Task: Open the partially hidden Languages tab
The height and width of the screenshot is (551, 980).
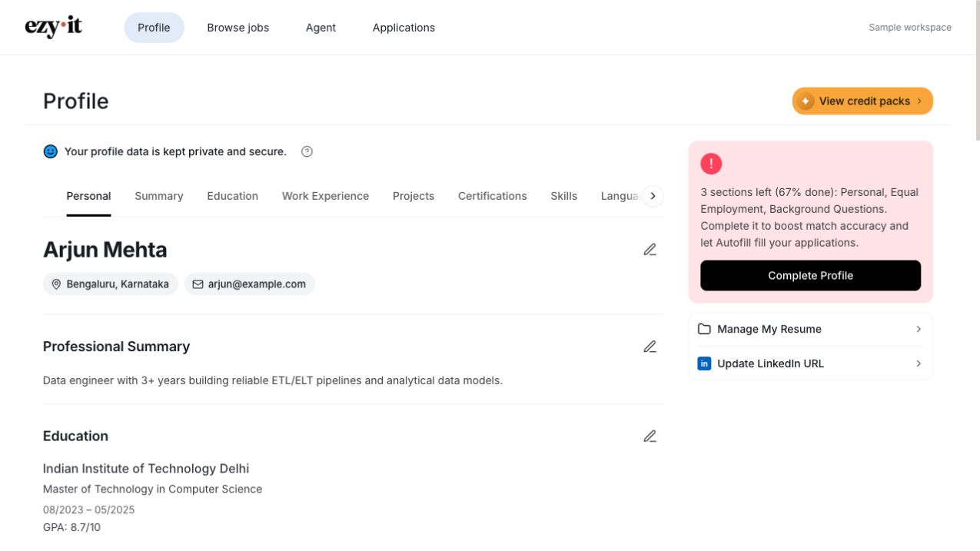Action: point(620,196)
